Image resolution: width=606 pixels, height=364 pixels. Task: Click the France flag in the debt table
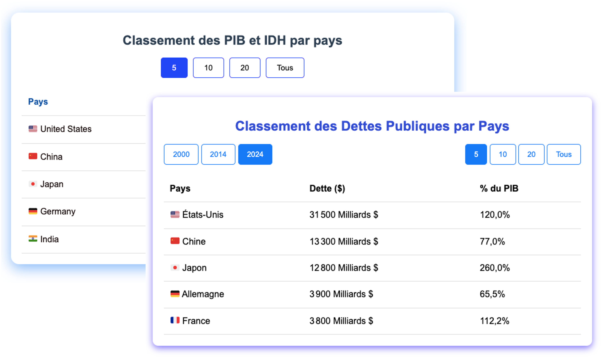click(x=175, y=320)
